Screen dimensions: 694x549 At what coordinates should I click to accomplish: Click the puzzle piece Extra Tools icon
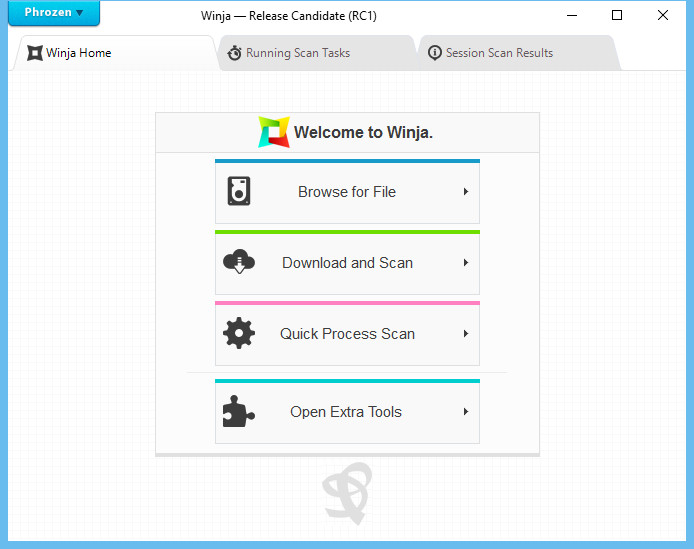[239, 411]
